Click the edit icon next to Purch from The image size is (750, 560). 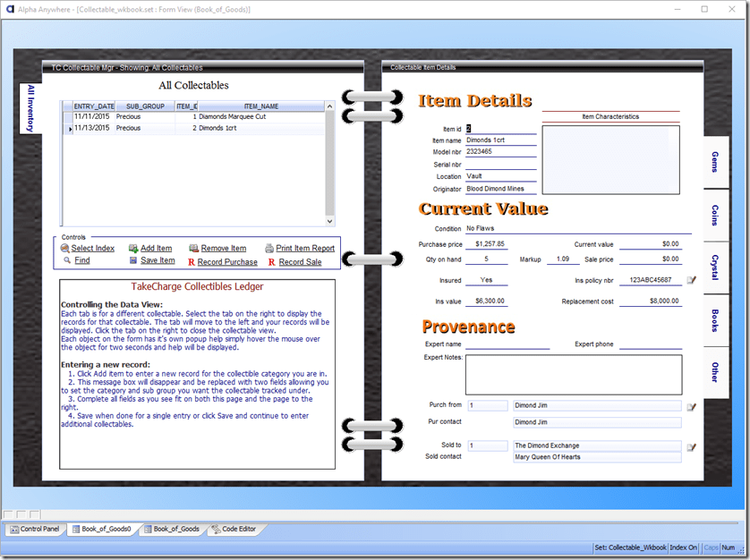point(691,406)
